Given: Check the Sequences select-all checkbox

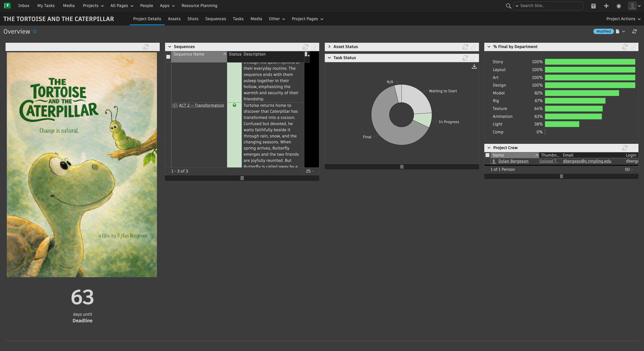Looking at the screenshot, I should point(168,57).
